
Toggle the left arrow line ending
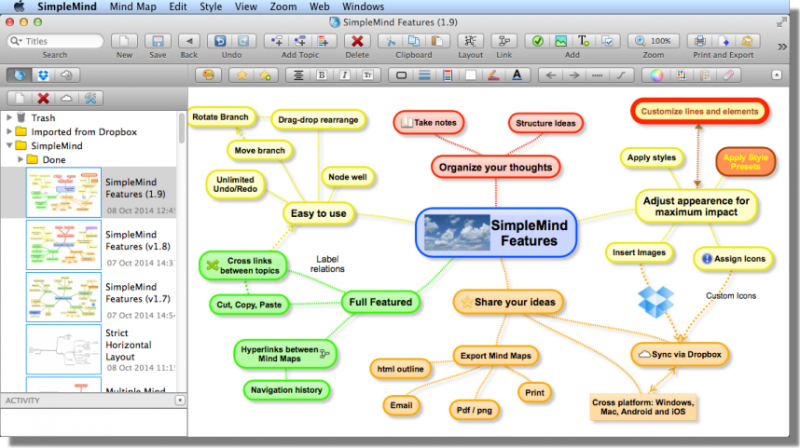[551, 75]
